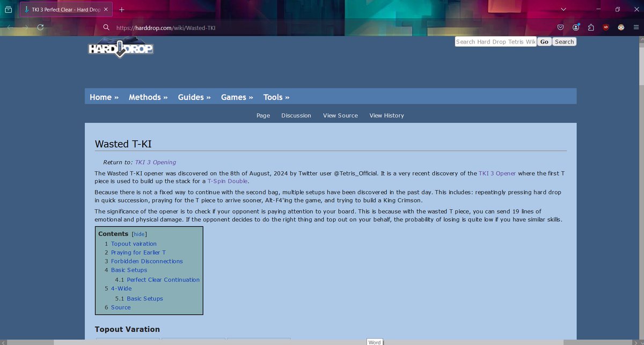Click the search magnifier in the address bar
This screenshot has width=644, height=345.
tap(106, 27)
